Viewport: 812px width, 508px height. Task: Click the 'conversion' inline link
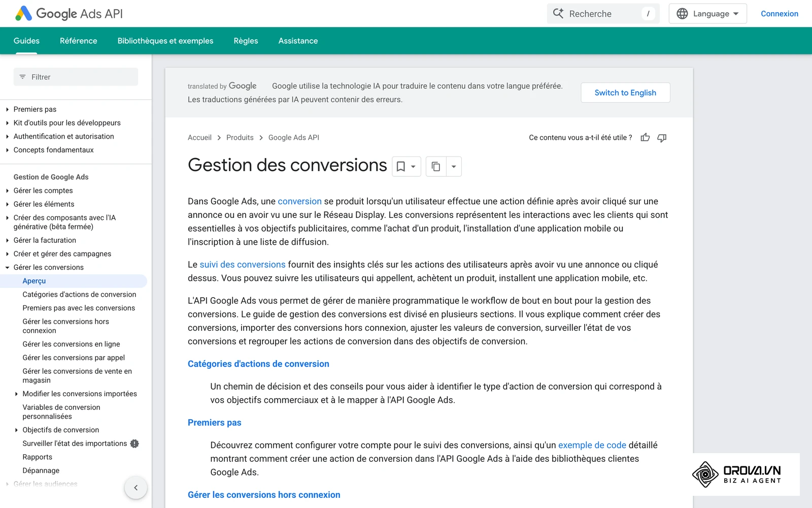pyautogui.click(x=299, y=202)
